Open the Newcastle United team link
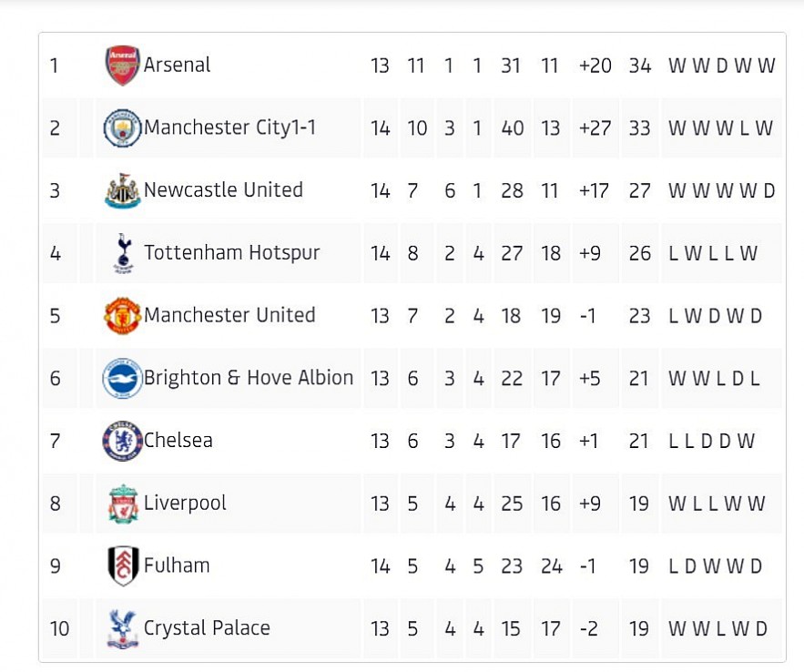 (x=223, y=190)
